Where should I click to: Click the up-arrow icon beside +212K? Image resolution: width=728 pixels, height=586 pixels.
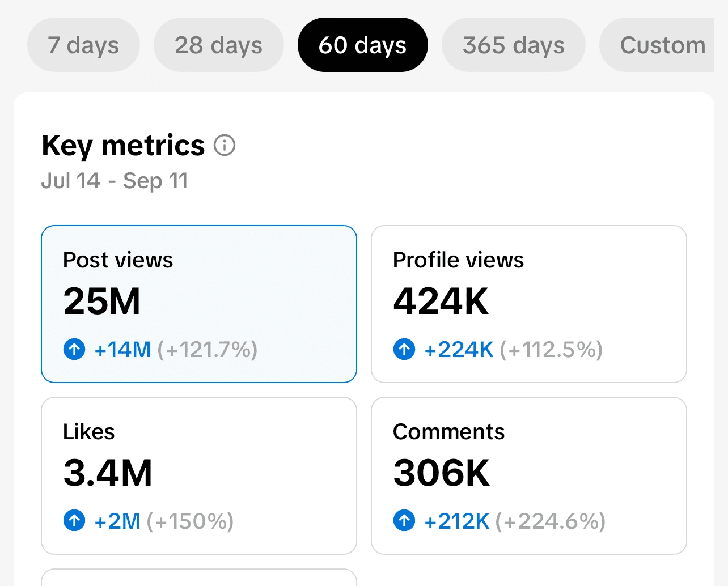point(404,520)
